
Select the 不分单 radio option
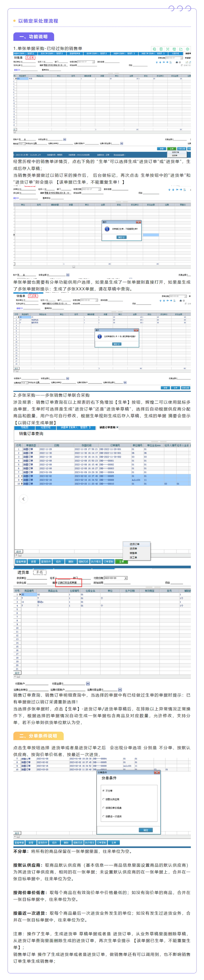(103, 791)
